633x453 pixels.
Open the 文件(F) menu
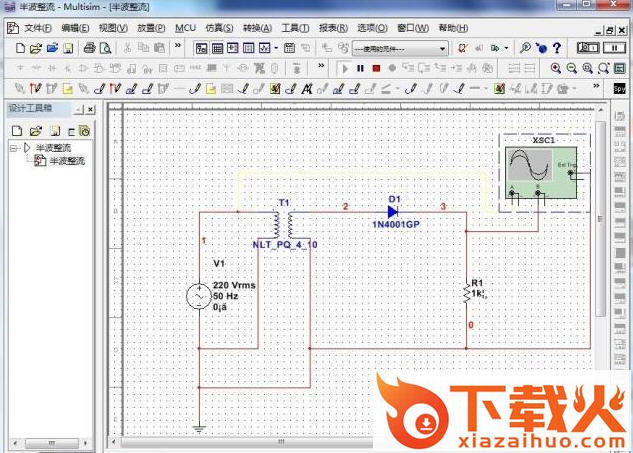pos(38,28)
